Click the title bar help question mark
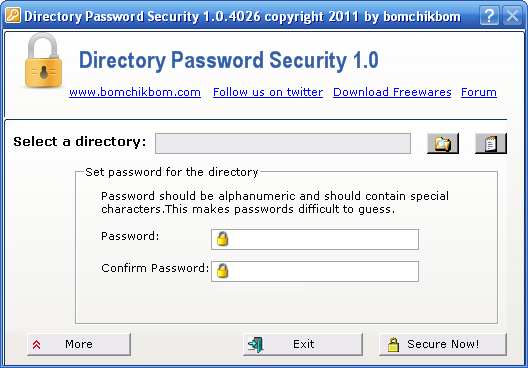 489,15
